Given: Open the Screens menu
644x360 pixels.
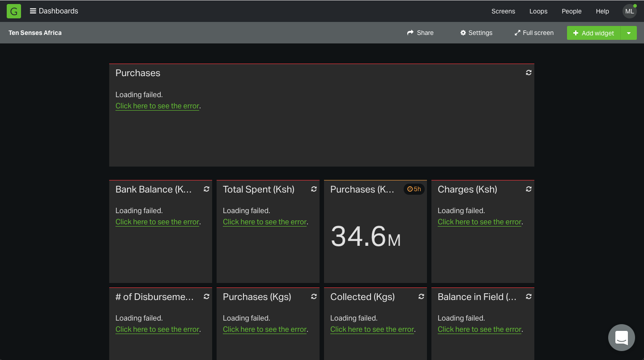Looking at the screenshot, I should (503, 11).
